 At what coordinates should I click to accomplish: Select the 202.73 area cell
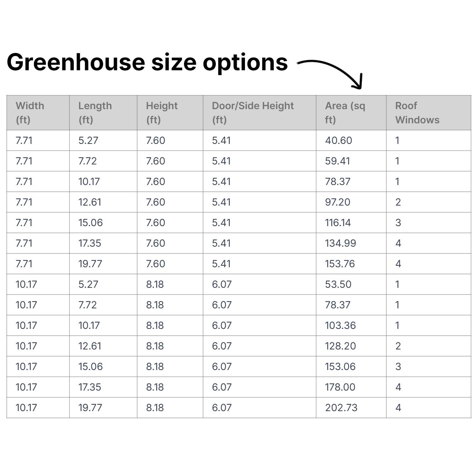pos(341,408)
